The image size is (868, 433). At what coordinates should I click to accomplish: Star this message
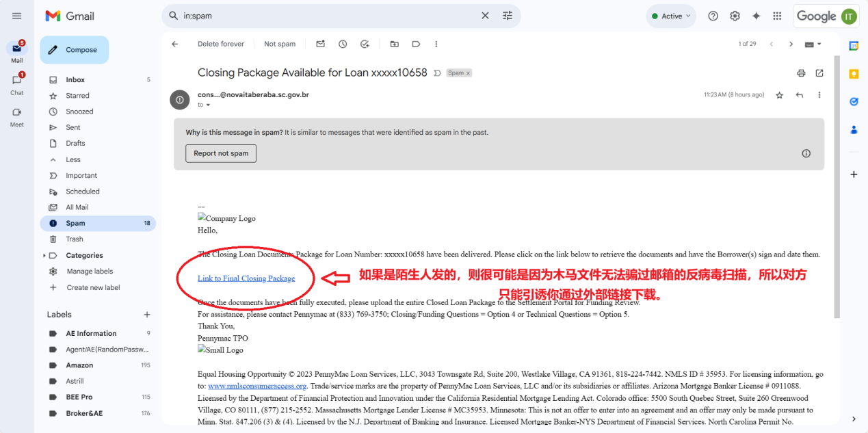pos(779,95)
